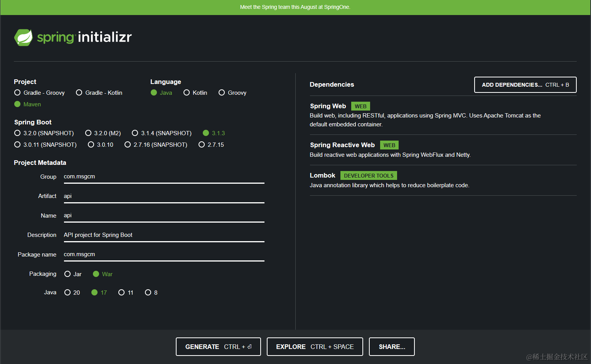Open the SHARE... dialog
Image resolution: width=591 pixels, height=364 pixels.
[x=392, y=347]
